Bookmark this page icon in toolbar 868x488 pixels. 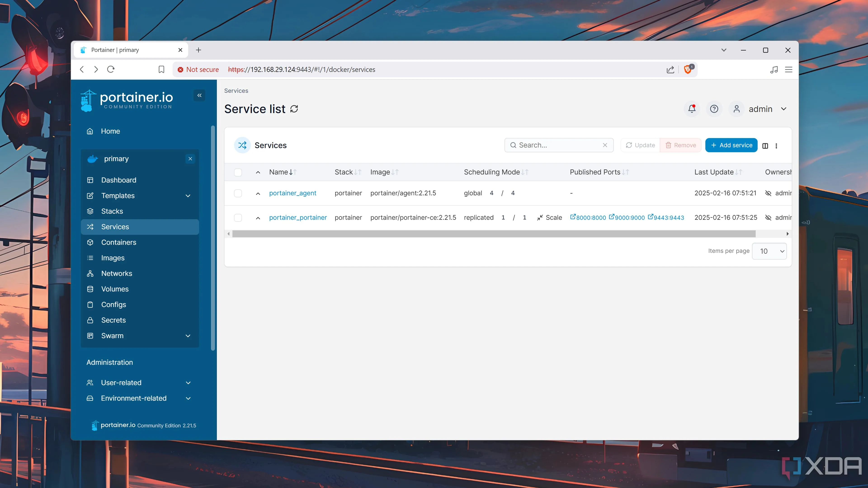click(161, 69)
